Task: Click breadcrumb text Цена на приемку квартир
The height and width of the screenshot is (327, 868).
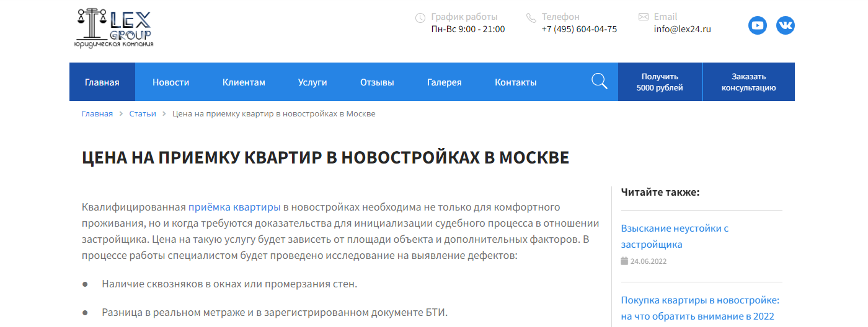Action: (x=273, y=114)
